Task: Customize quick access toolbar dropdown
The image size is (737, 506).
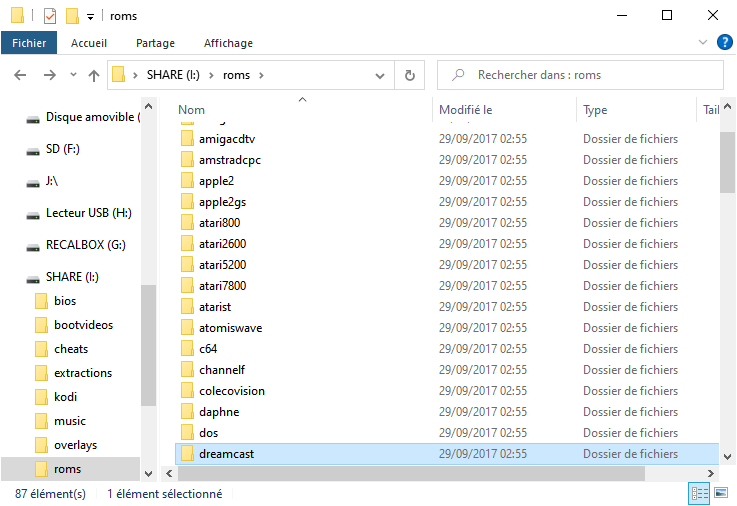Action: [x=91, y=17]
